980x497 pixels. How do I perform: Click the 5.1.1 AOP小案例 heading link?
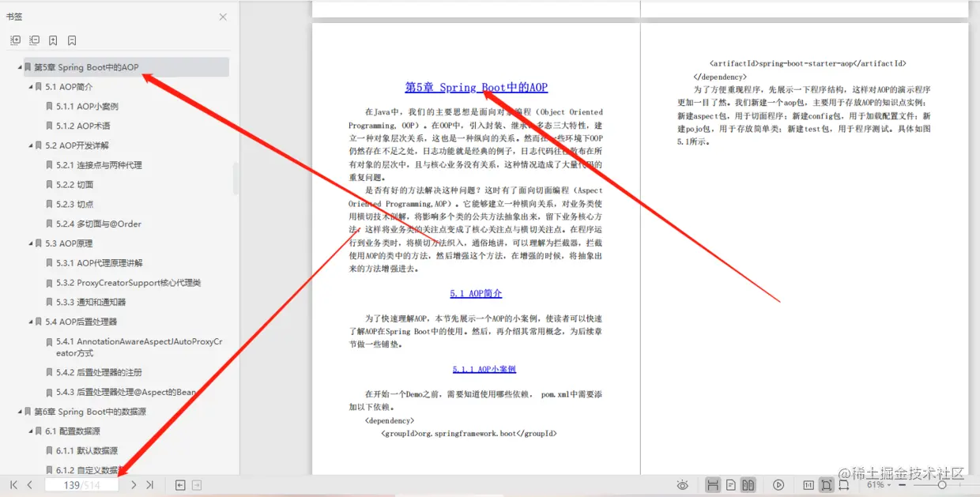click(484, 369)
